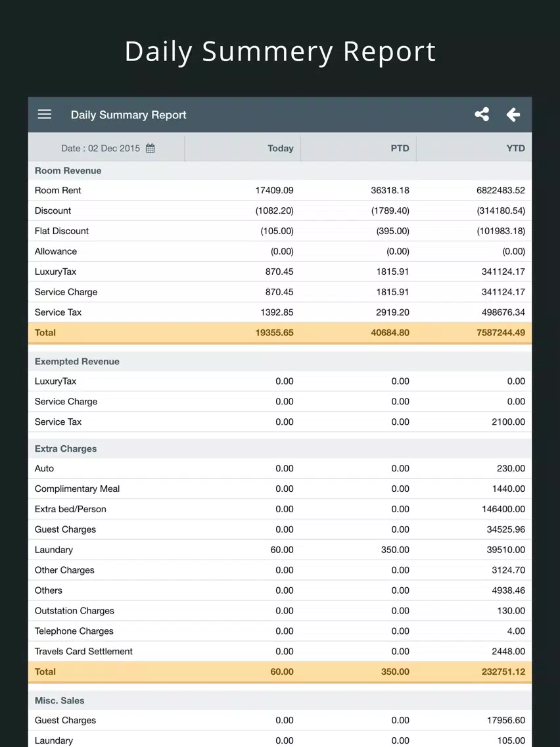The width and height of the screenshot is (560, 747).
Task: Click Extra bed/Person YTD value 146400.00
Action: tap(503, 509)
